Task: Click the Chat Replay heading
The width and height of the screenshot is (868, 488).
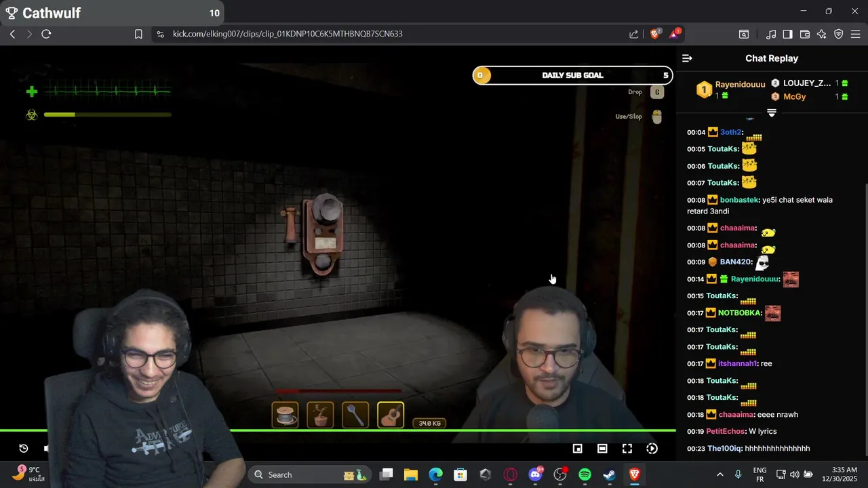Action: pos(772,58)
